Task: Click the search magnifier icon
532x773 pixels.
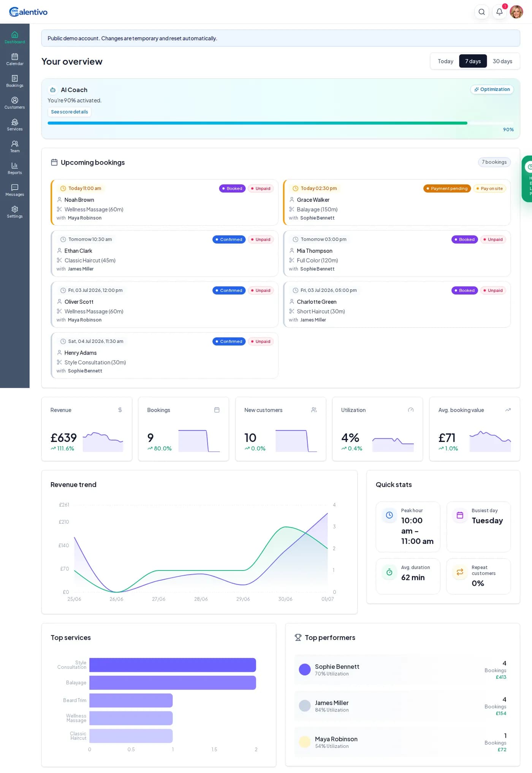Action: (481, 12)
